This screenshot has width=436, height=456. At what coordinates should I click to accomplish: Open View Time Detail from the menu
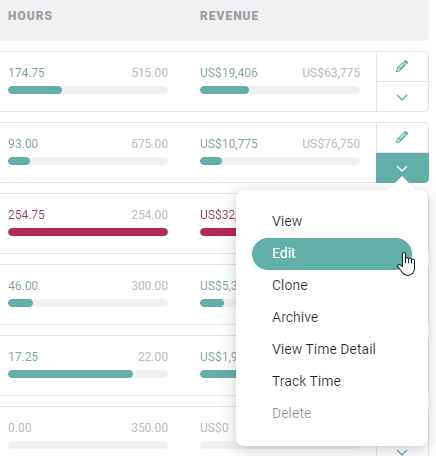pyautogui.click(x=324, y=349)
